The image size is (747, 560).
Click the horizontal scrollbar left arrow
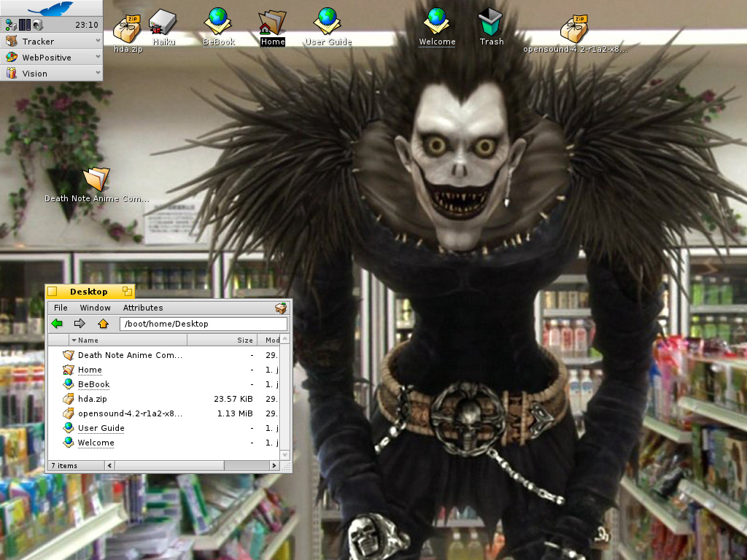[x=109, y=465]
